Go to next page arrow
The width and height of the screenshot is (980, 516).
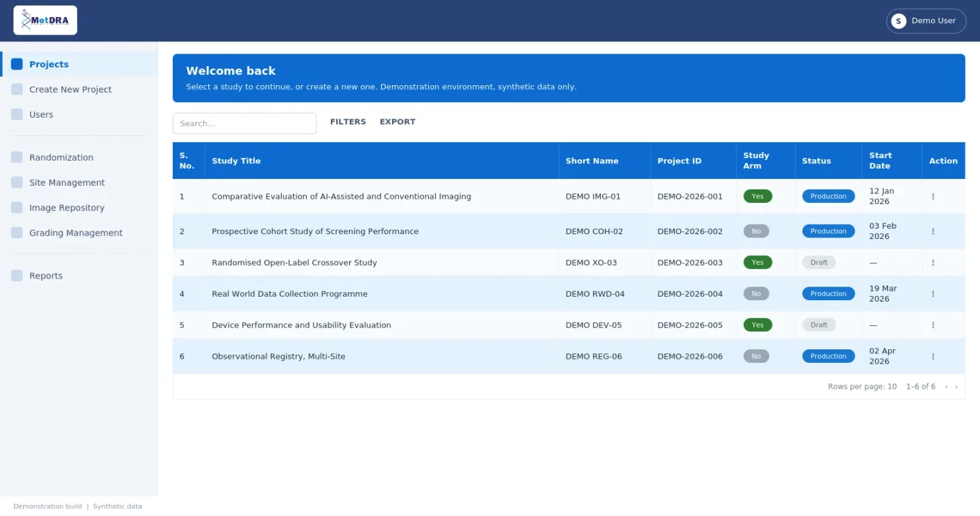(x=956, y=387)
